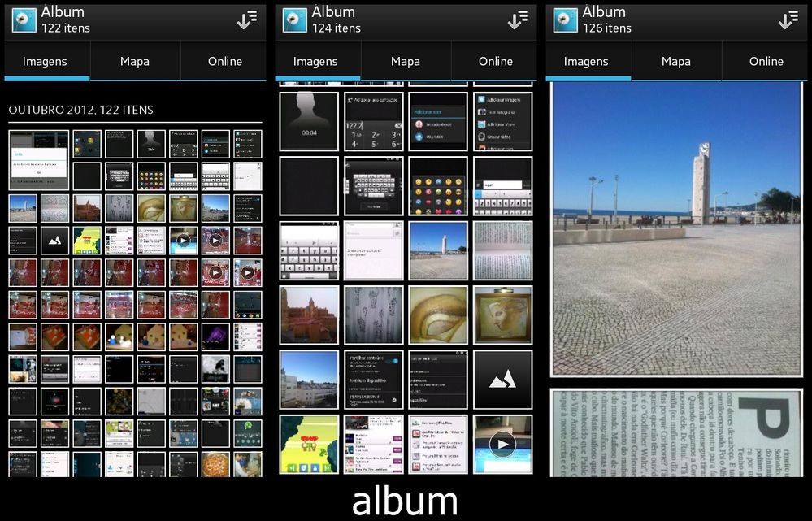This screenshot has height=521, width=812.
Task: Open Mapa tab in the 126 itens screen
Action: [x=675, y=61]
